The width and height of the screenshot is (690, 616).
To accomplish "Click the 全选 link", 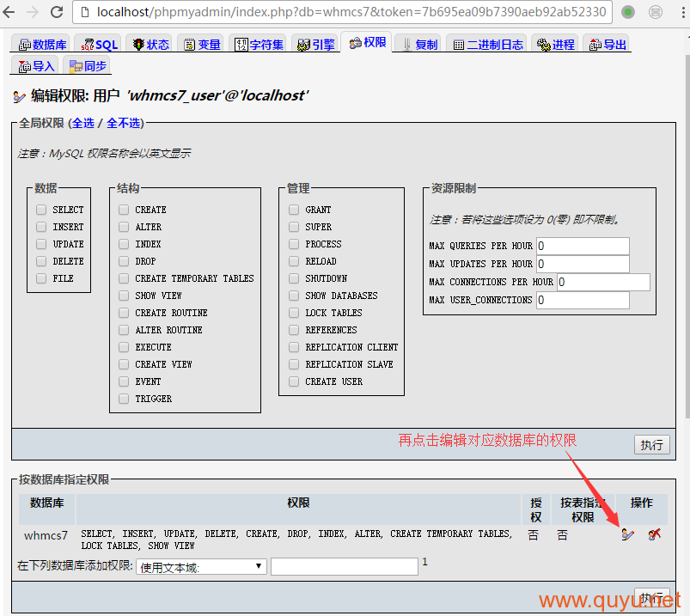I will pos(83,123).
